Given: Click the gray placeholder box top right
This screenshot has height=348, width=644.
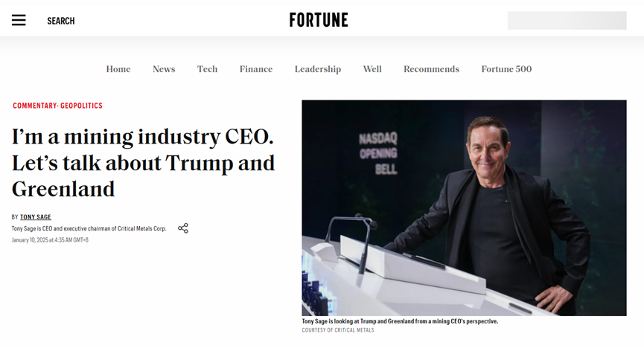Looking at the screenshot, I should pyautogui.click(x=567, y=21).
